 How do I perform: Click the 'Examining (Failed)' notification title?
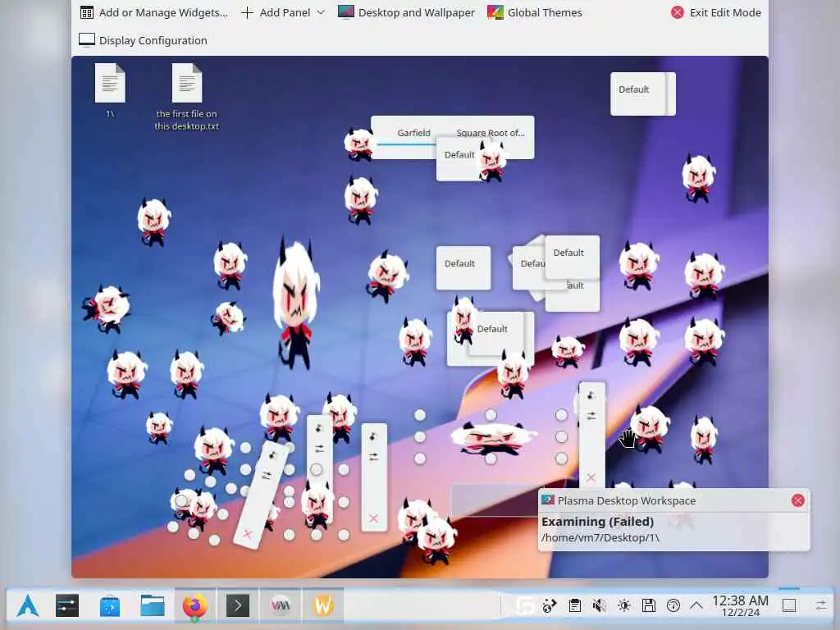(x=597, y=521)
